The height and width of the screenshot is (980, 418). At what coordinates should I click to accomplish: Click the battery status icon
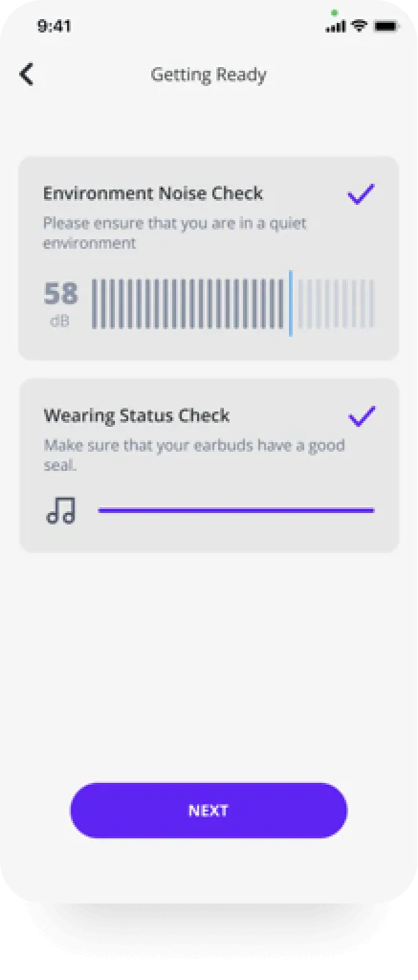coord(385,26)
